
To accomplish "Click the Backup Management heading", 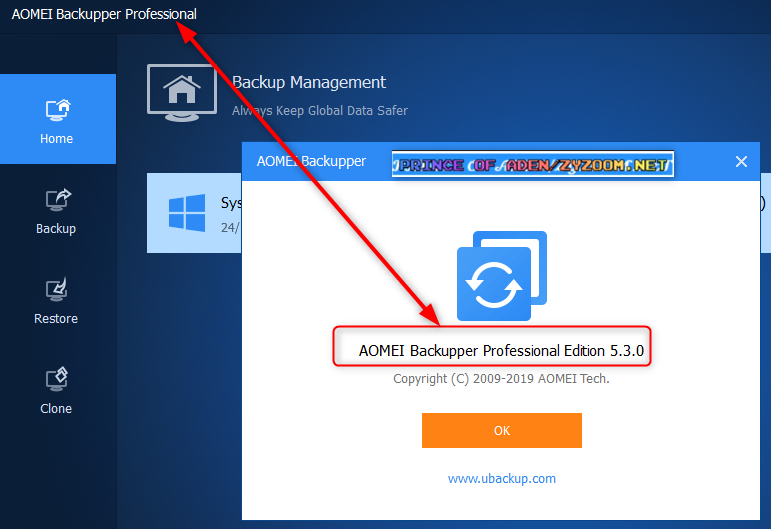I will (x=309, y=83).
